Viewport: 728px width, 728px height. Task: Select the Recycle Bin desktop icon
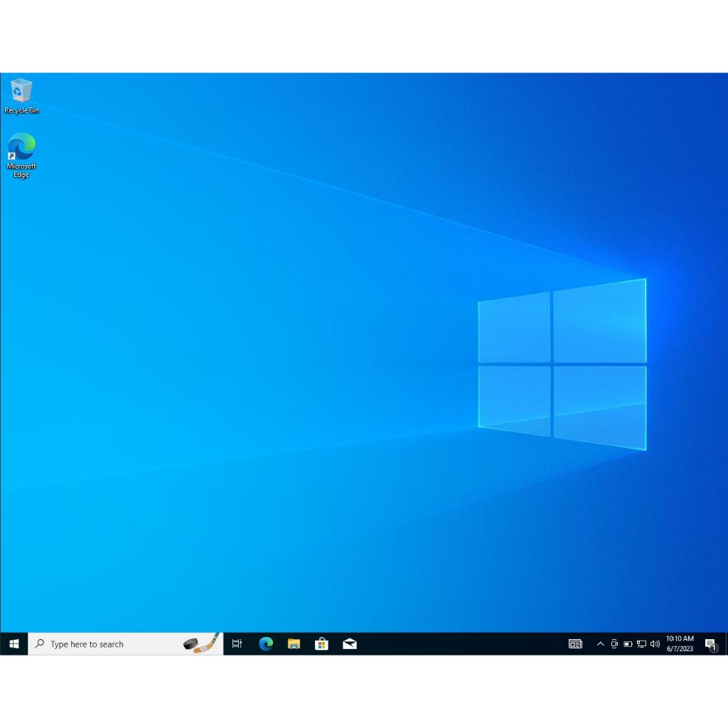(x=21, y=96)
